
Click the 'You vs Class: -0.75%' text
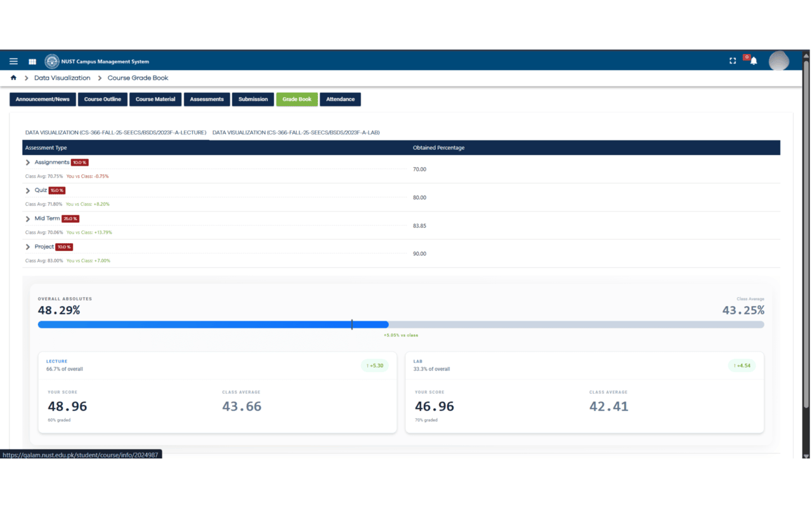click(88, 176)
